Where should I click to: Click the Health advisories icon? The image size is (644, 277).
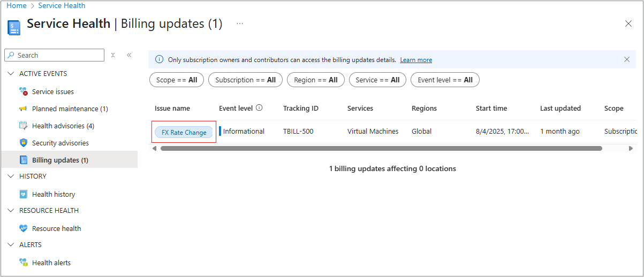point(23,126)
